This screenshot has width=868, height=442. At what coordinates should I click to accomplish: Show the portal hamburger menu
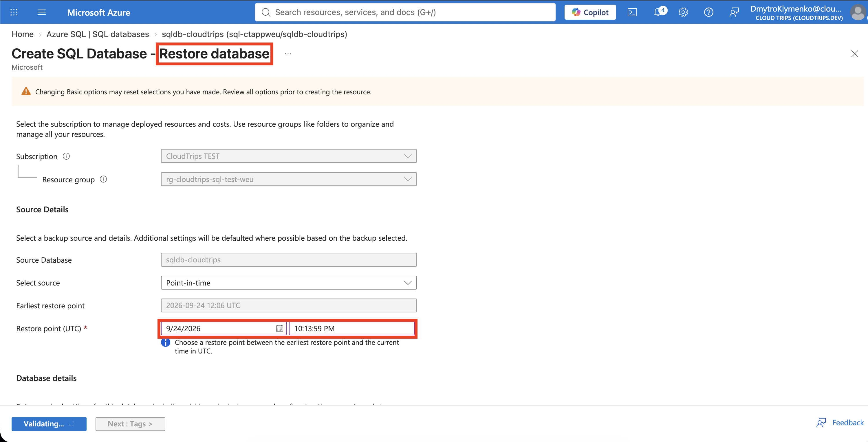pyautogui.click(x=42, y=12)
